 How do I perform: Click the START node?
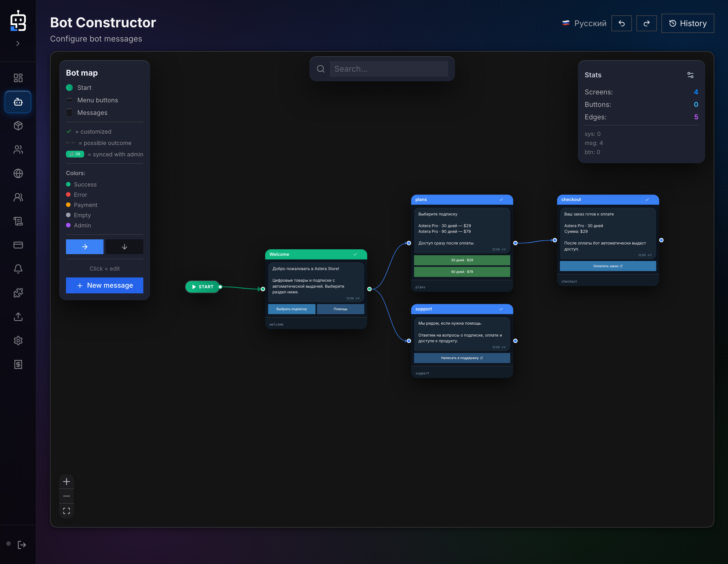point(203,287)
